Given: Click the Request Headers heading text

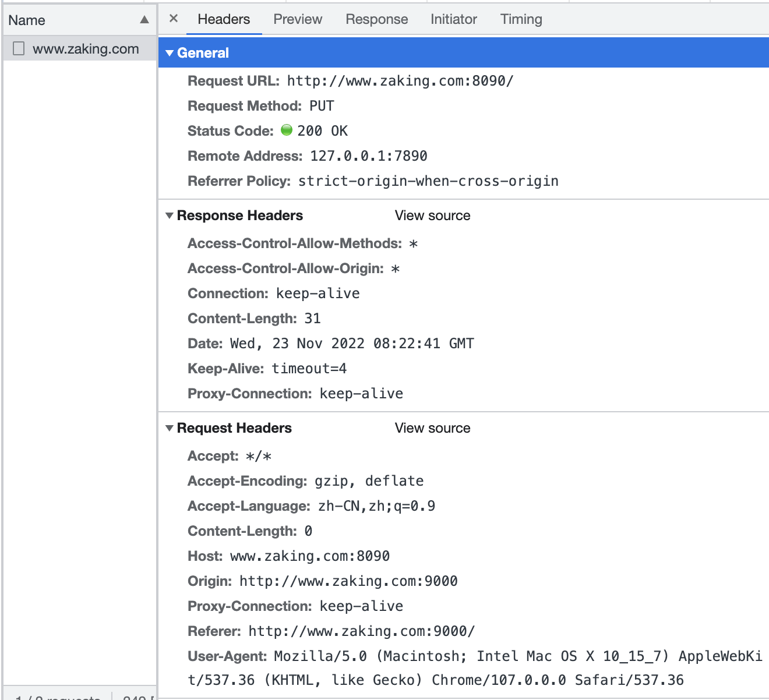Looking at the screenshot, I should tap(234, 428).
